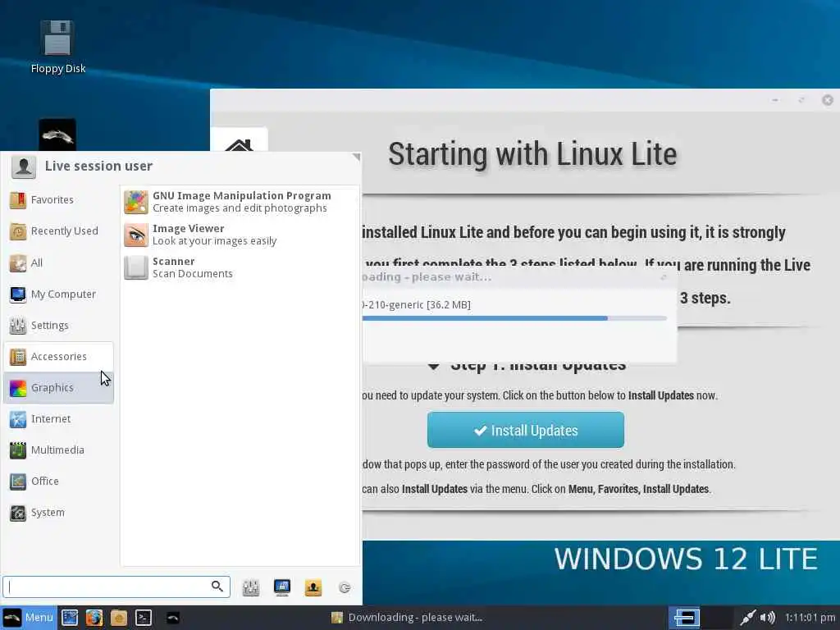Maximize the Linux Lite welcome window
The height and width of the screenshot is (630, 840).
(801, 100)
